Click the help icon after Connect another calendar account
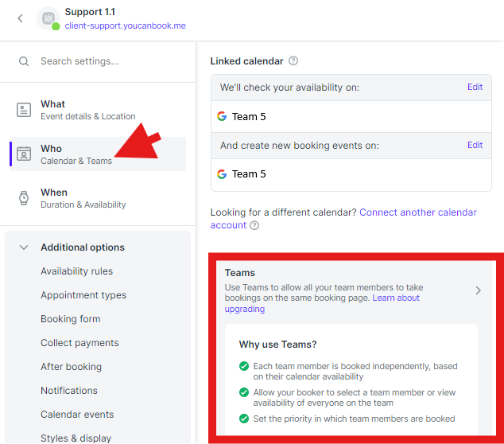Viewport: 504px width, 444px height. [x=254, y=226]
